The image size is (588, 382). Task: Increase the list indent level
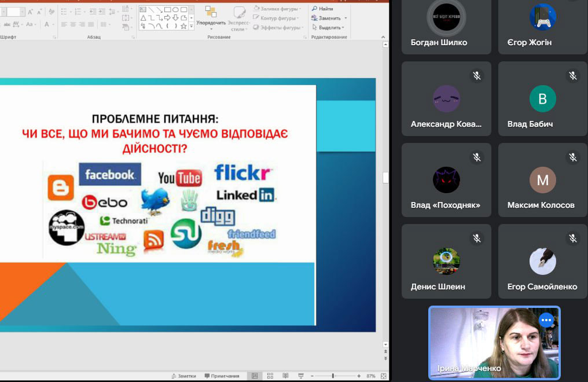[102, 12]
